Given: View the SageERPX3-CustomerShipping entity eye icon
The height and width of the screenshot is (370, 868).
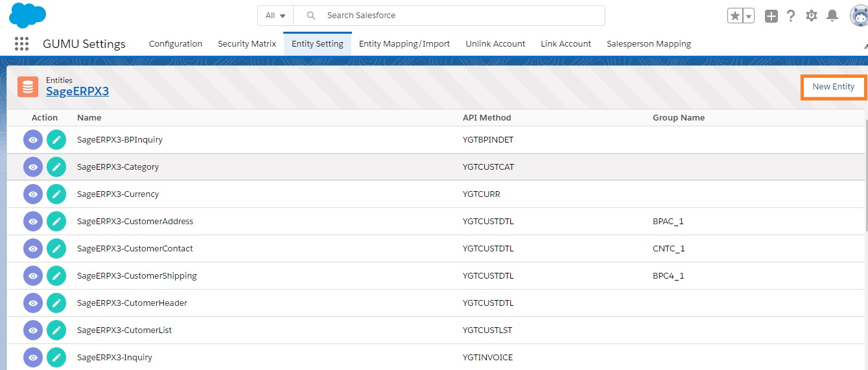Looking at the screenshot, I should [x=33, y=275].
